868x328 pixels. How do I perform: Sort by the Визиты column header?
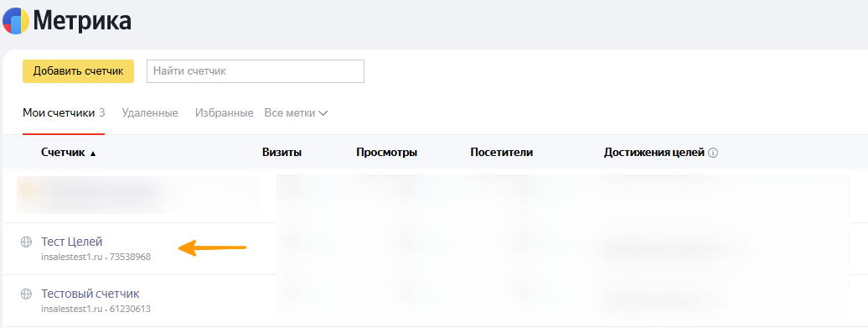click(x=282, y=153)
